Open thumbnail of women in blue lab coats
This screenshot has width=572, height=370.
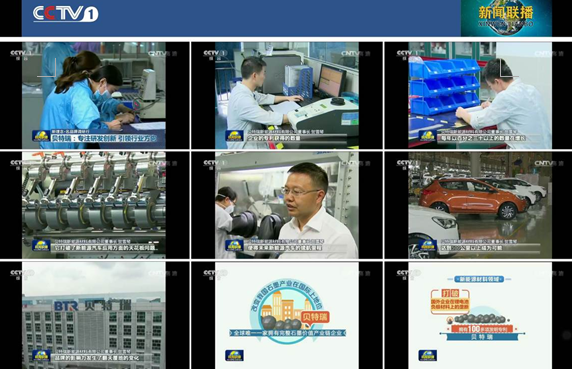(x=94, y=95)
